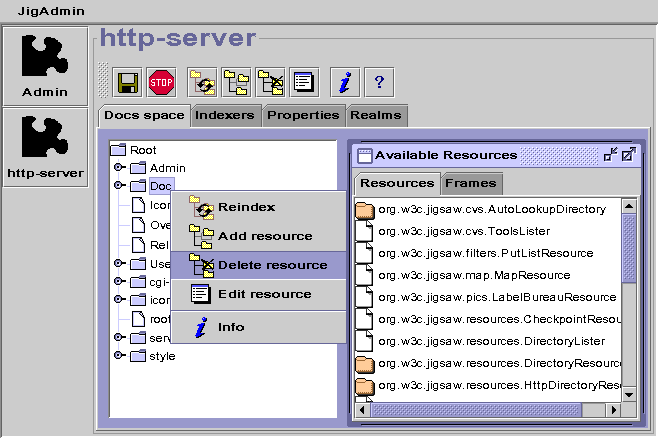Click the Edit resource toolbar icon
Screen dimensions: 658x438
[x=303, y=82]
